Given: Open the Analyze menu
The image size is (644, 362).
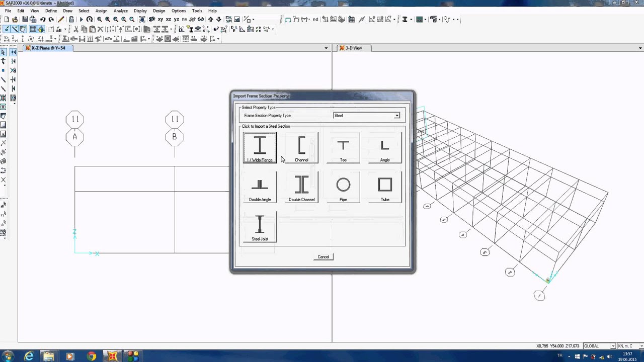Looking at the screenshot, I should (120, 11).
